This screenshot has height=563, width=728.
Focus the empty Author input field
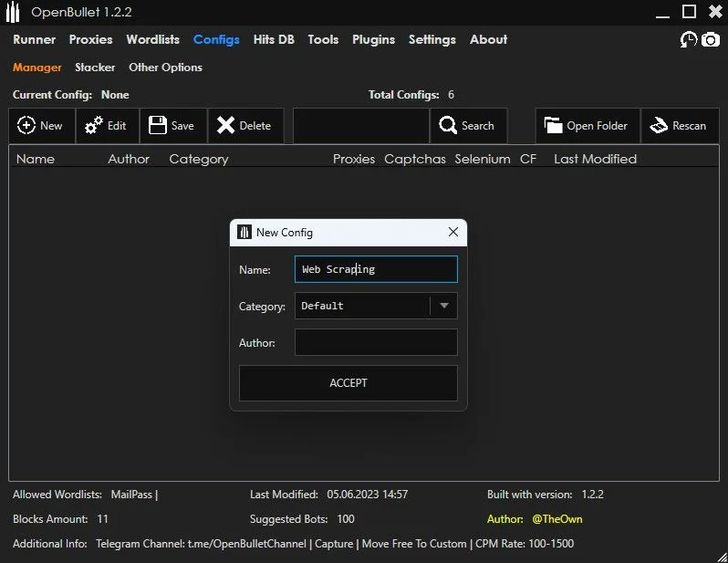coord(376,342)
